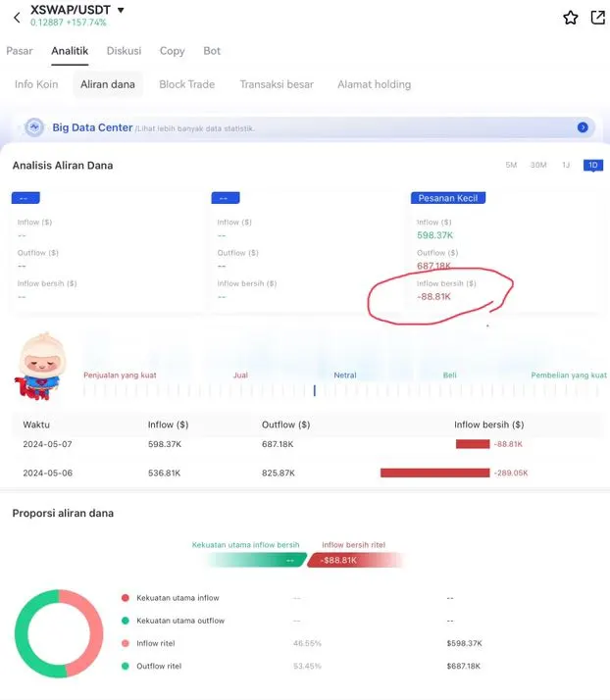Viewport: 610px width, 700px height.
Task: Click the green Kekuatan utama inflow bersih bar
Action: (256, 560)
